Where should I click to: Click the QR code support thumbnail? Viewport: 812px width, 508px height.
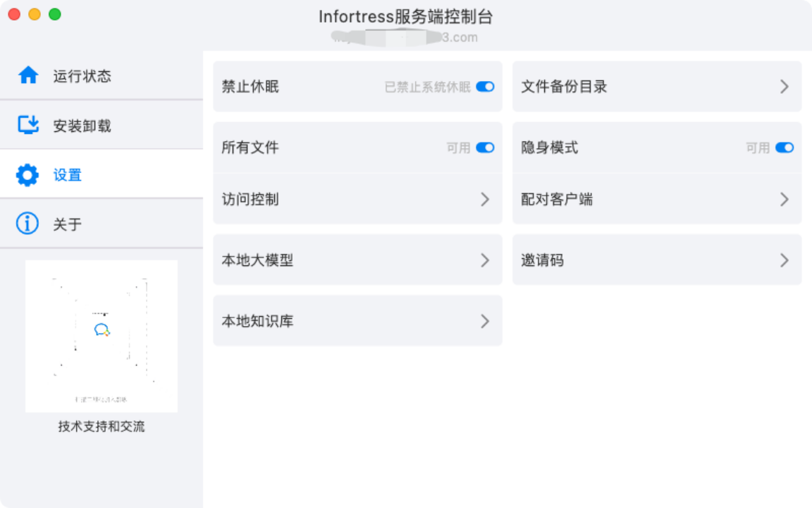pos(101,336)
